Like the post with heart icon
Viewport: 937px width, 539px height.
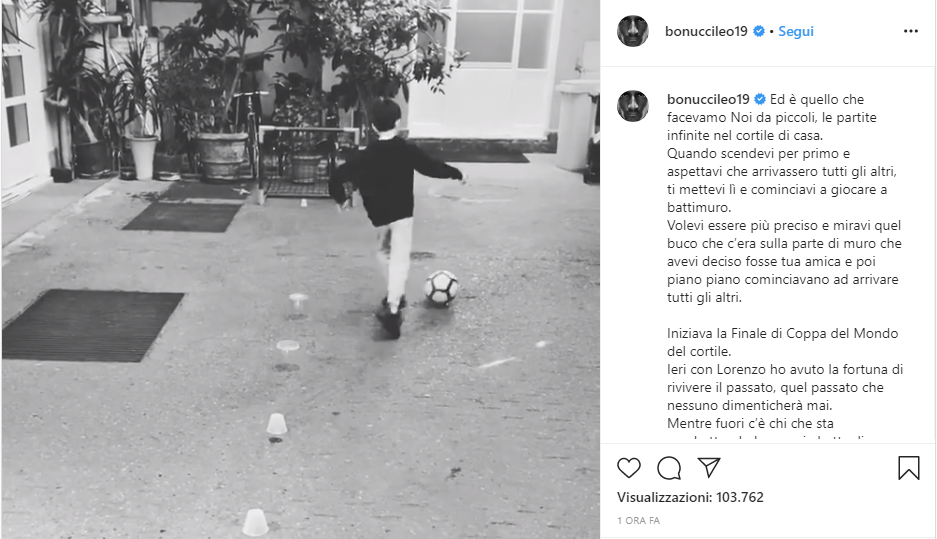coord(629,468)
